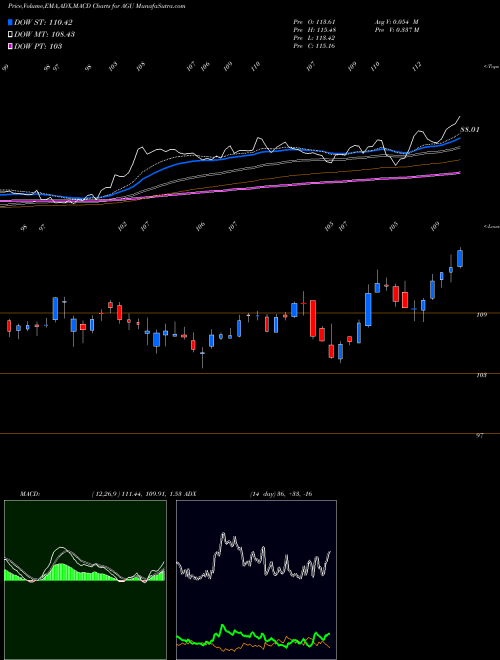The height and width of the screenshot is (660, 500).
Task: Click the '<Tops' label at right edge
Action: point(491,67)
